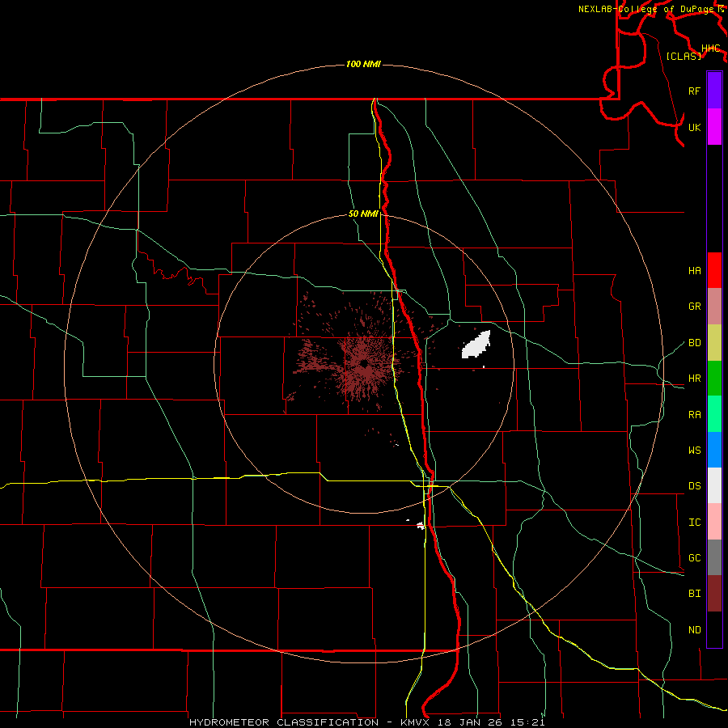
Task: Select the IC pink legend swatch
Action: [714, 522]
